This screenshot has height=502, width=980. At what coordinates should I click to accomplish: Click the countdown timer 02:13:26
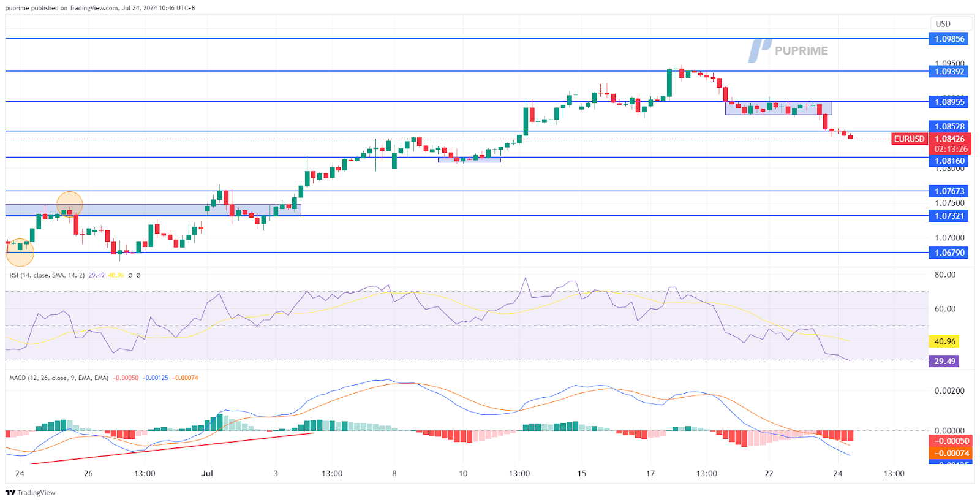951,149
